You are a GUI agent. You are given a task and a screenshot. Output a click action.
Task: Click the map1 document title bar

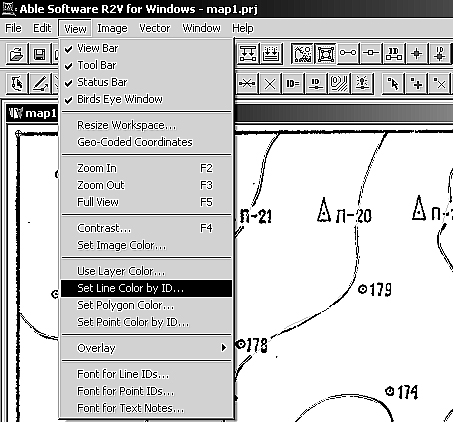(343, 113)
